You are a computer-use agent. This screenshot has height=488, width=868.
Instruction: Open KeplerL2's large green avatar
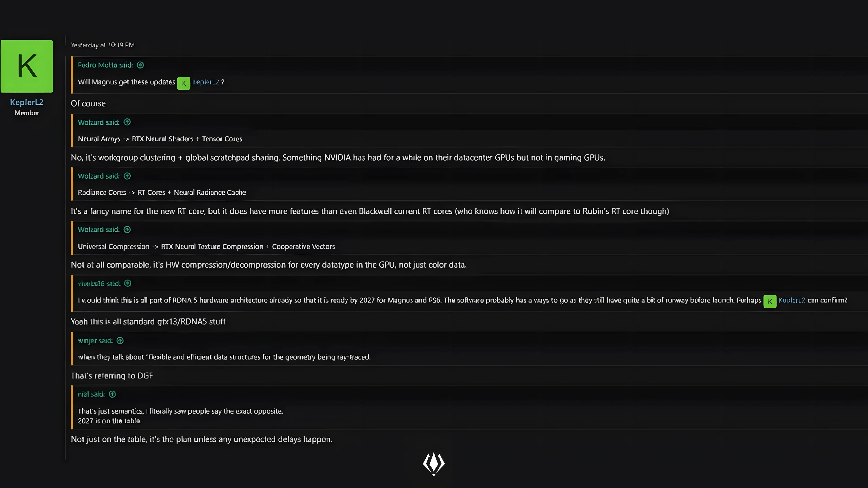click(27, 66)
